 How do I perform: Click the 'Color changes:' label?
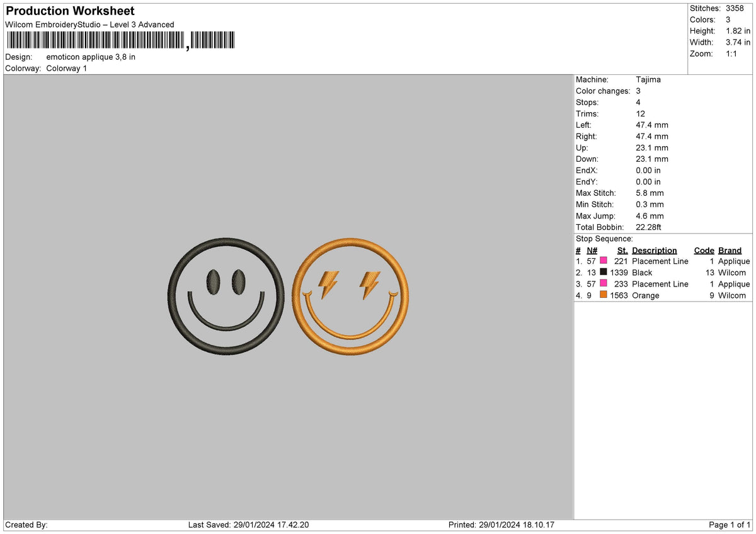click(x=603, y=91)
